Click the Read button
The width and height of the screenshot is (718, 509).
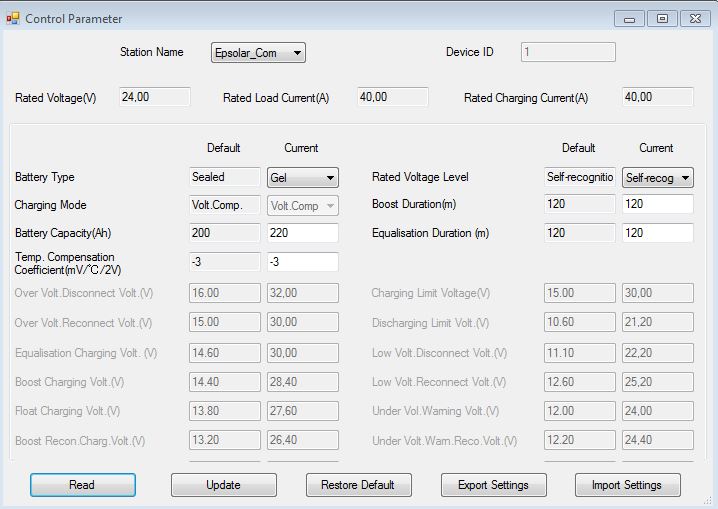[82, 485]
